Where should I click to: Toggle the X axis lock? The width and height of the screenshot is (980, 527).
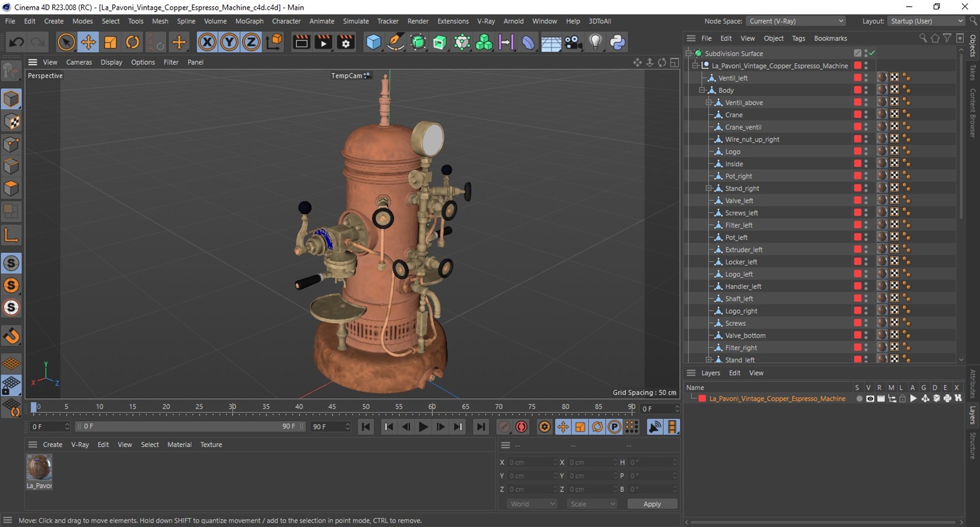(207, 42)
